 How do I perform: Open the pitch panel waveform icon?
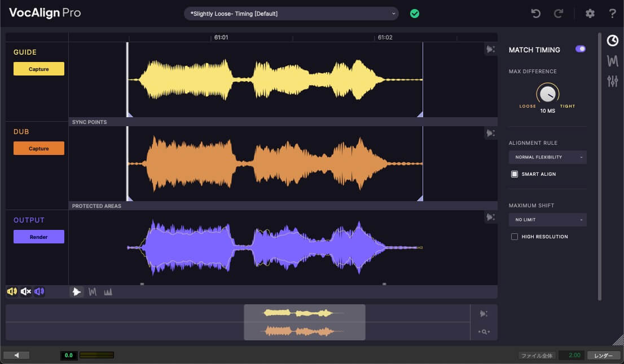point(612,61)
